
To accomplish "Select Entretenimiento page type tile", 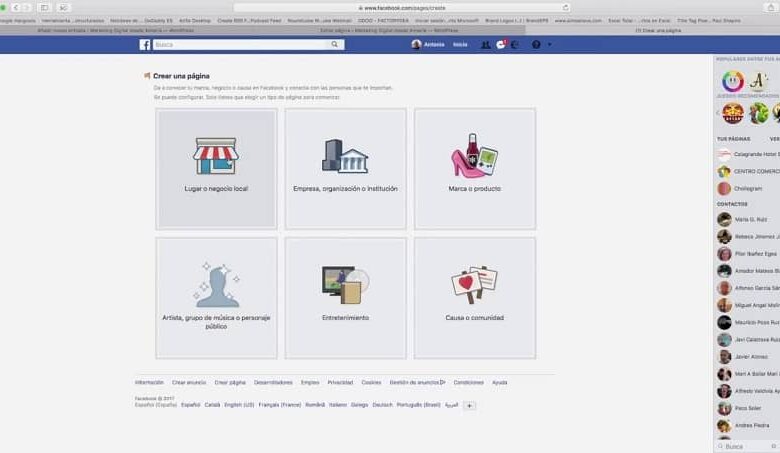I will 346,298.
